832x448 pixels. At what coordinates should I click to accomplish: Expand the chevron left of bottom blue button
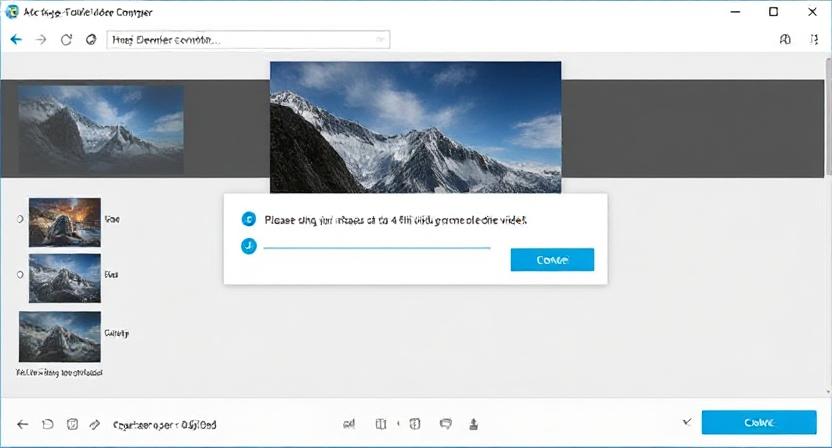click(685, 422)
